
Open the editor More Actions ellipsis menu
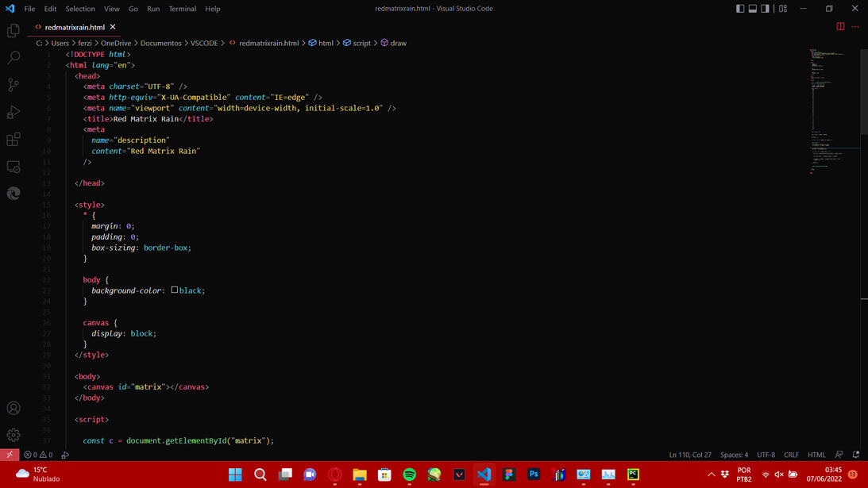855,26
